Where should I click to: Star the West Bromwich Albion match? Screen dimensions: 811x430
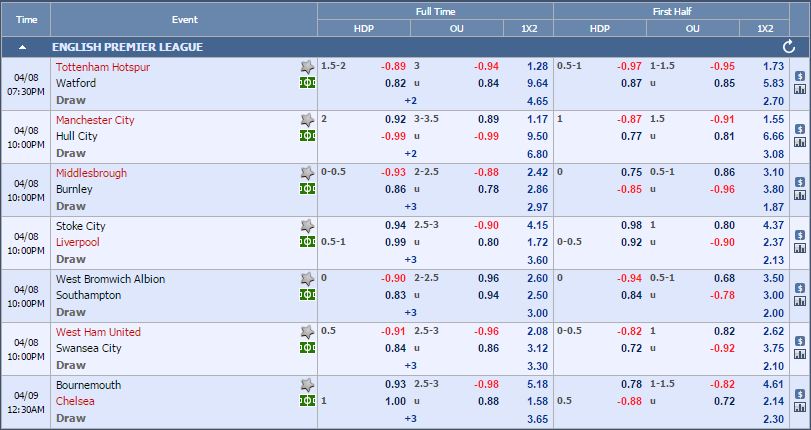tap(307, 279)
